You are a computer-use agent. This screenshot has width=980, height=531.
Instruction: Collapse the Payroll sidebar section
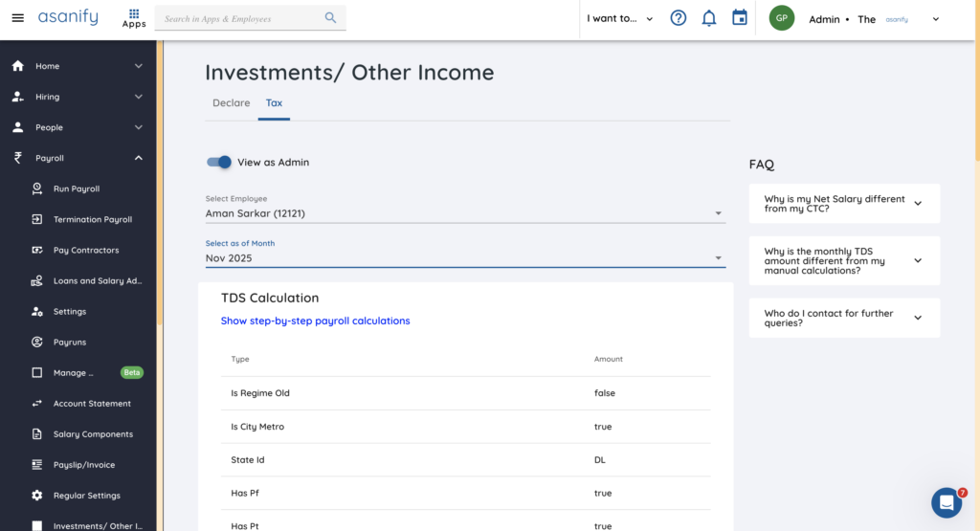coord(138,158)
